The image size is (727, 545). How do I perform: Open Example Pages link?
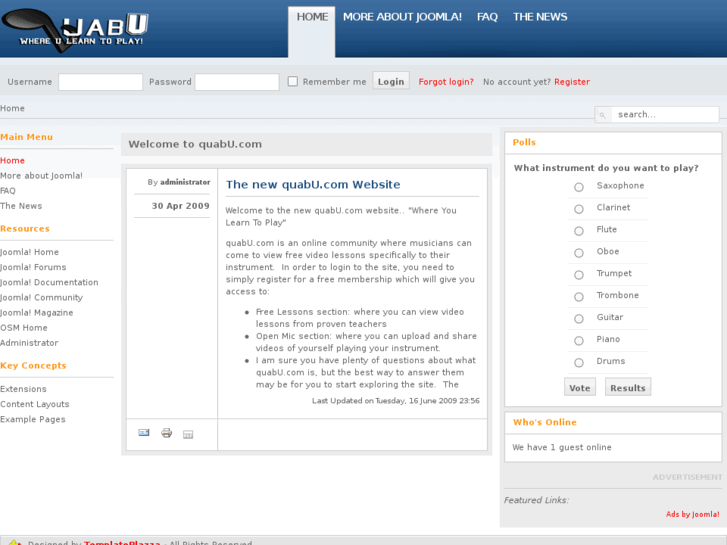coord(32,419)
